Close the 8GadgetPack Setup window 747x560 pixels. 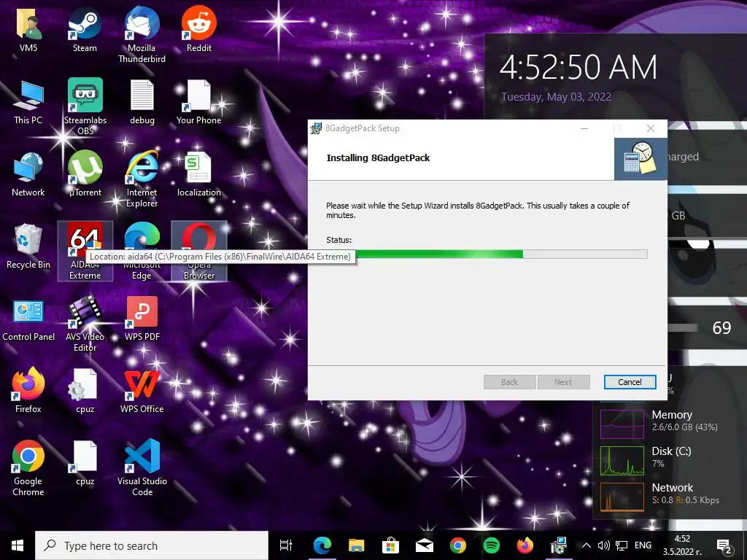tap(650, 128)
